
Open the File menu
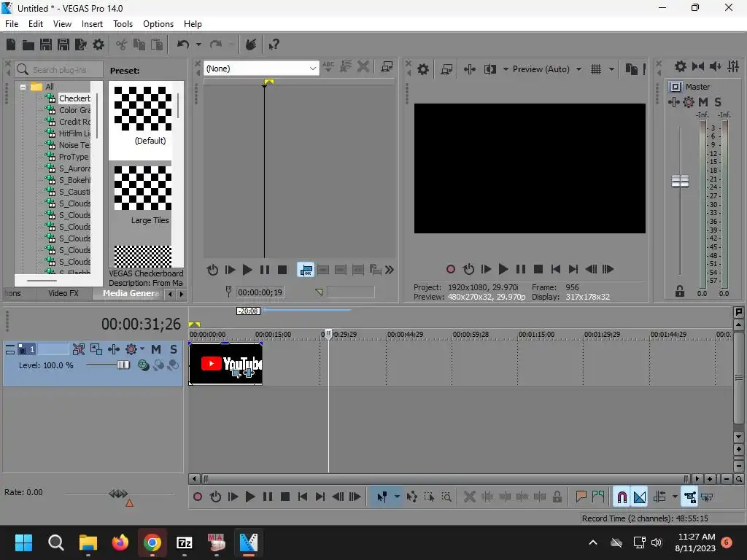12,24
